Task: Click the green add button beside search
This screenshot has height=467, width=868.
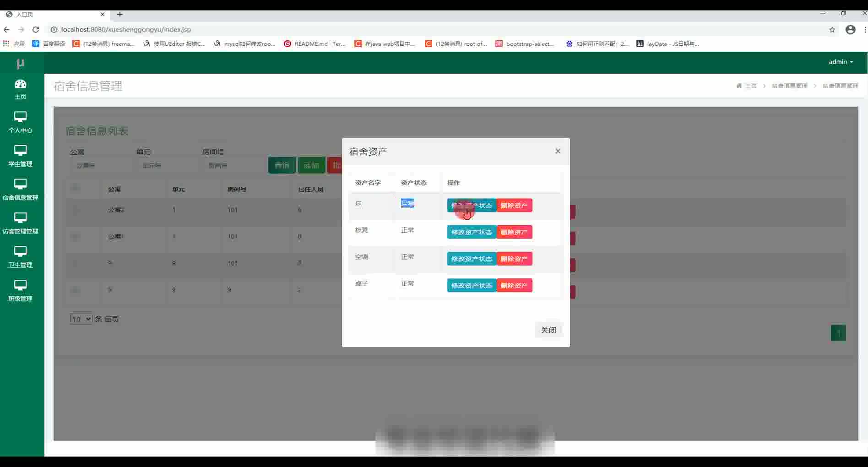Action: point(311,165)
